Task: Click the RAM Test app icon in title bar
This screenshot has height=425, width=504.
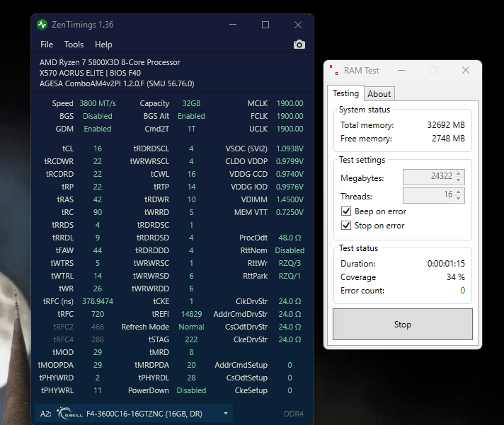Action: tap(335, 70)
